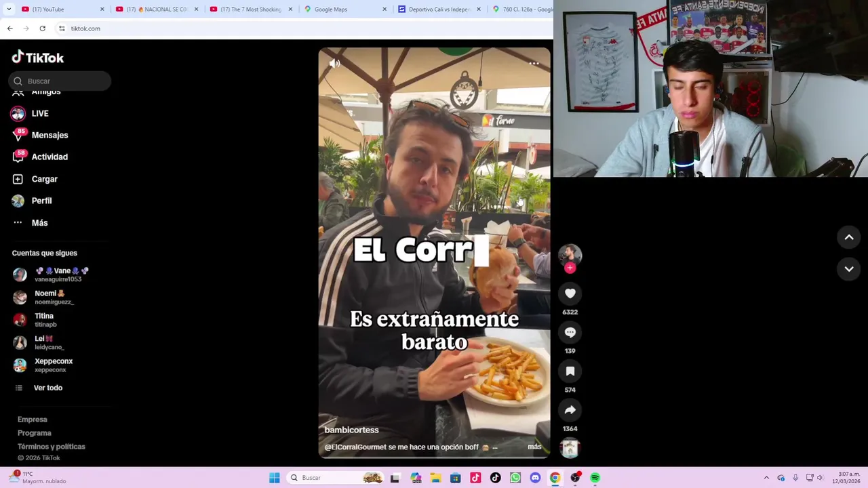The width and height of the screenshot is (868, 488).
Task: Expand Términos y políticas footer section
Action: (x=52, y=447)
